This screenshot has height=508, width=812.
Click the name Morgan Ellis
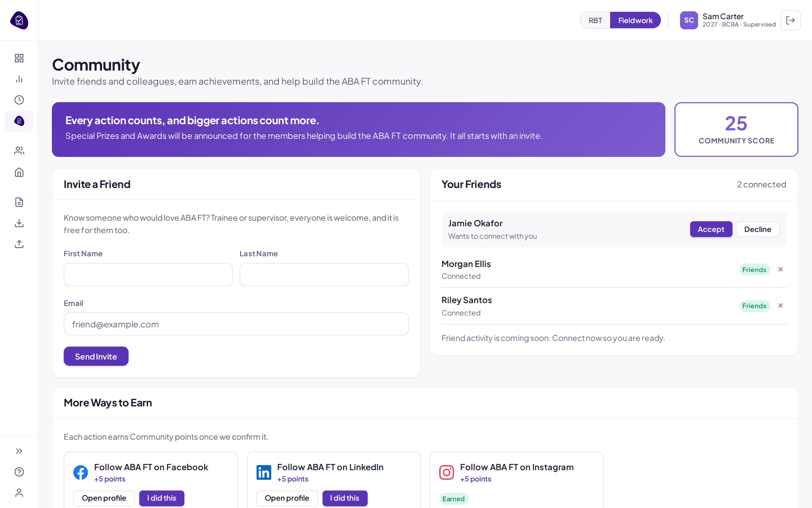click(466, 264)
